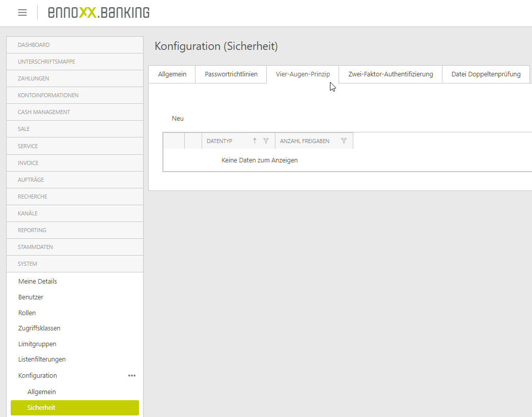Select Allgemein under Konfiguration
Viewport: 532px width, 417px height.
pyautogui.click(x=42, y=392)
